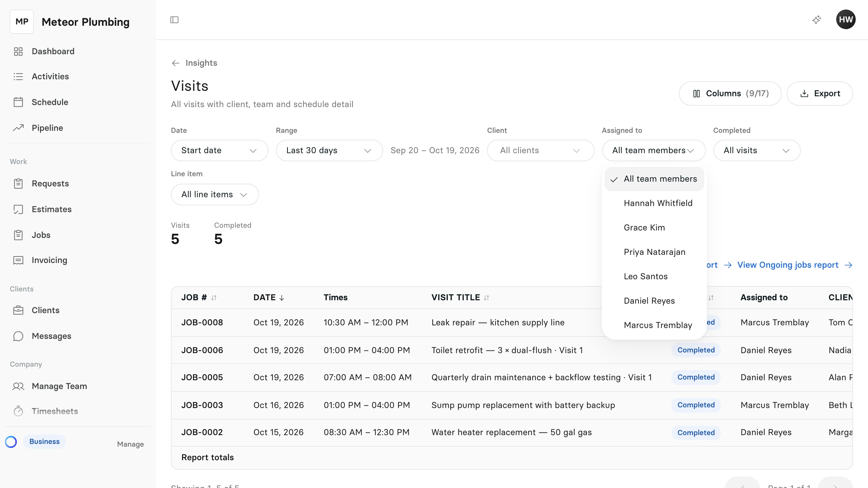868x488 pixels.
Task: Pick Daniel Reyes in the dropdown list
Action: [654, 301]
